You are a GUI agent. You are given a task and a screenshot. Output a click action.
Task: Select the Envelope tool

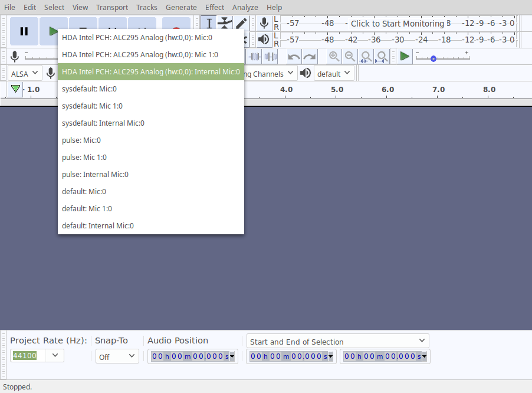tap(225, 24)
